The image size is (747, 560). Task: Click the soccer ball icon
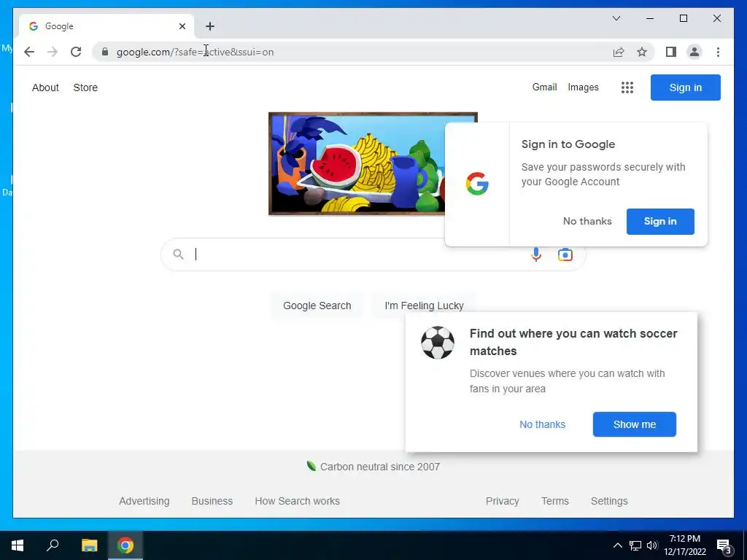tap(438, 343)
